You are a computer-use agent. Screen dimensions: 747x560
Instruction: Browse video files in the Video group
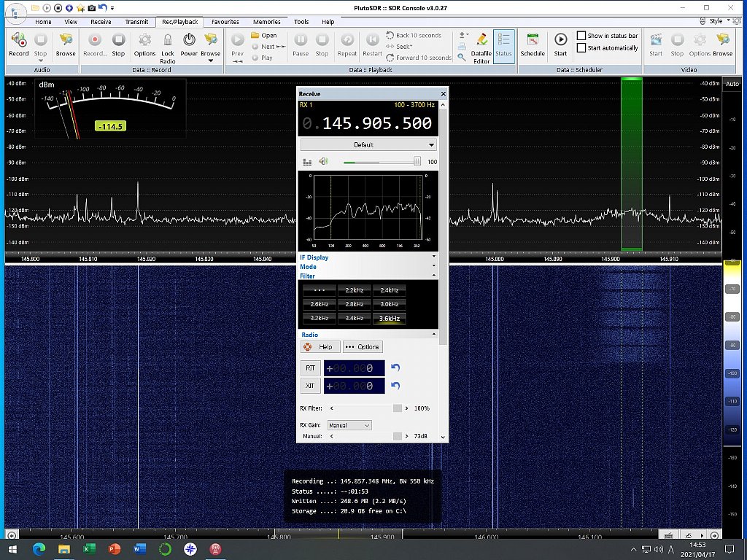click(723, 44)
